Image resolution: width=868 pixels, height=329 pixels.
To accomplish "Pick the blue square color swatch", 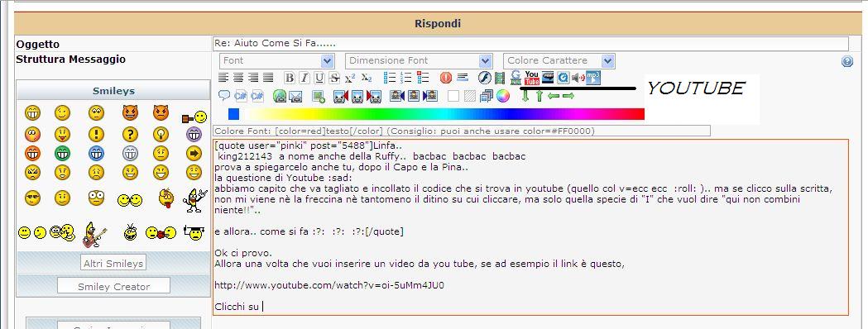I will click(233, 114).
